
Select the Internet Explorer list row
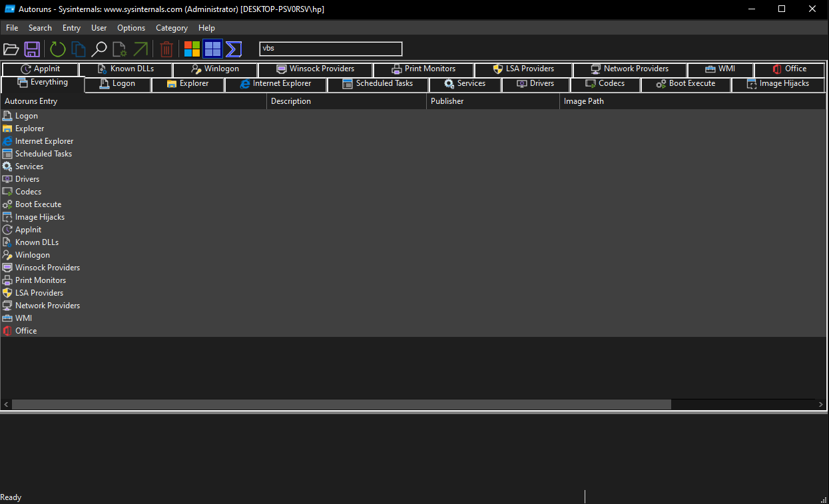pos(413,141)
